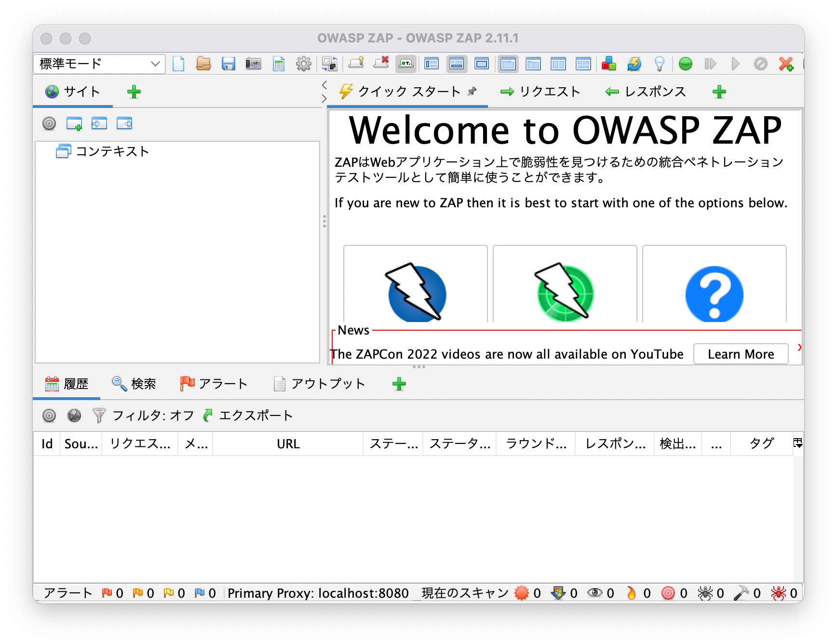Click the gray globe link-with-sites icon
This screenshot has width=837, height=644.
click(x=74, y=416)
